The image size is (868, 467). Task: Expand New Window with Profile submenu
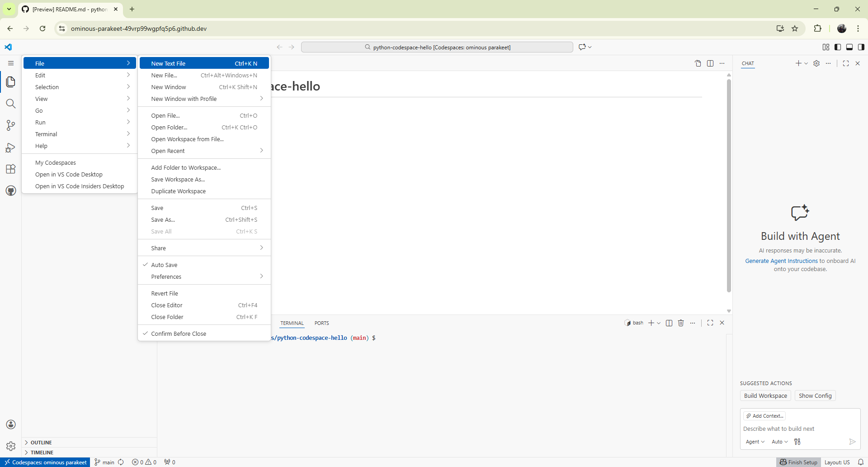204,99
